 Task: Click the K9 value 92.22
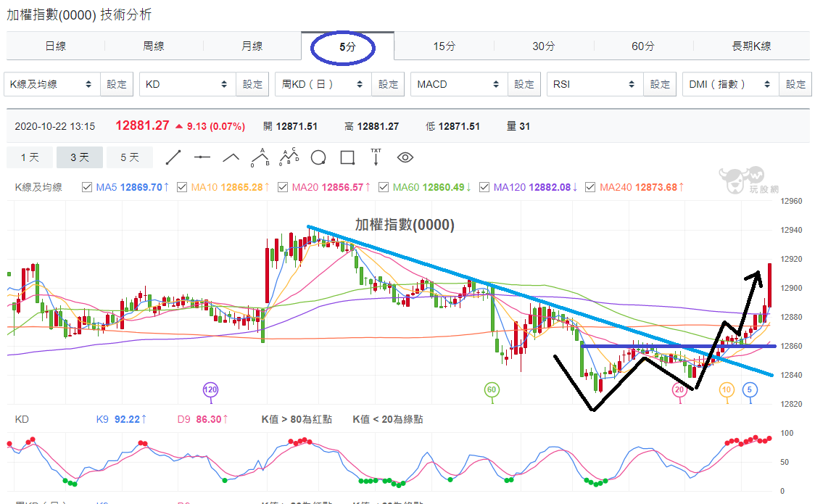(127, 419)
